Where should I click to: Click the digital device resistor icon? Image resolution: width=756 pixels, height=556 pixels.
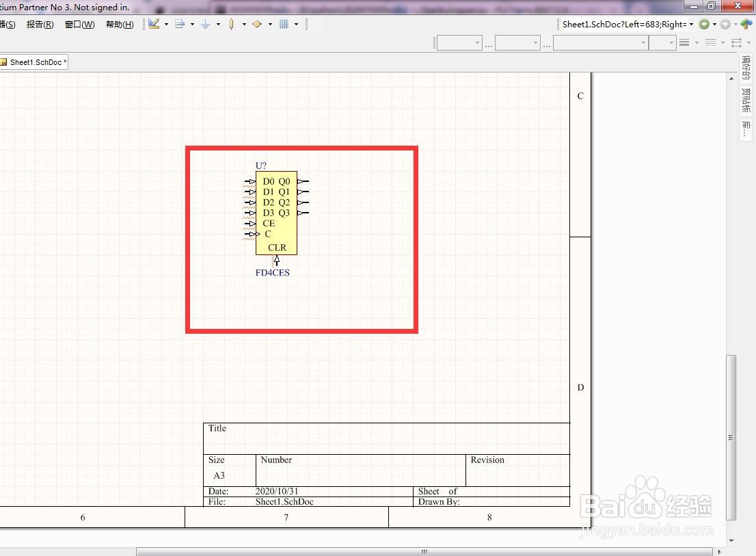pos(232,24)
